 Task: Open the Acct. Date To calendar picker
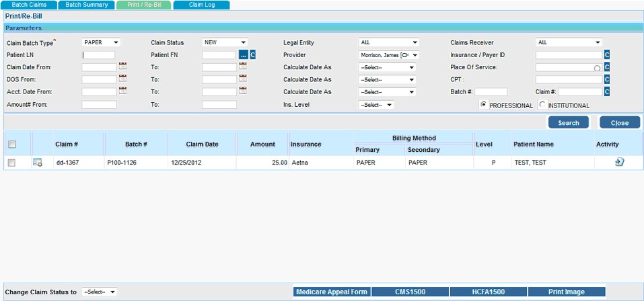[x=243, y=91]
